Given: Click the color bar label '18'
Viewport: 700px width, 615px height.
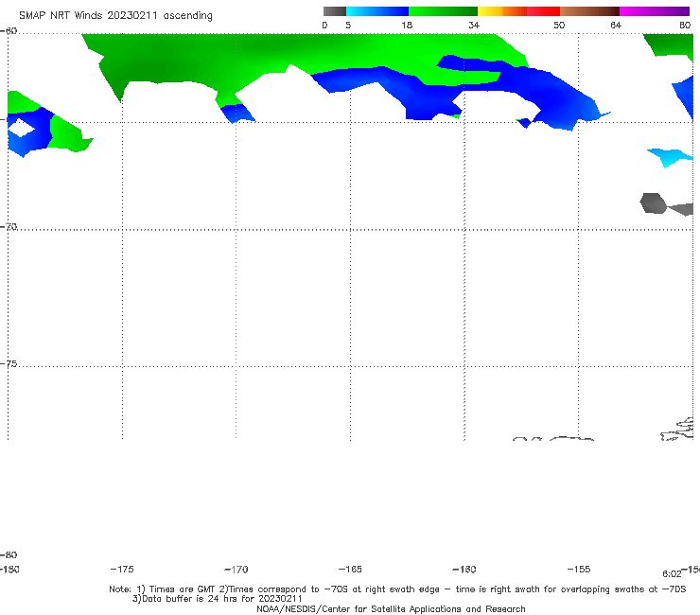Looking at the screenshot, I should click(407, 25).
